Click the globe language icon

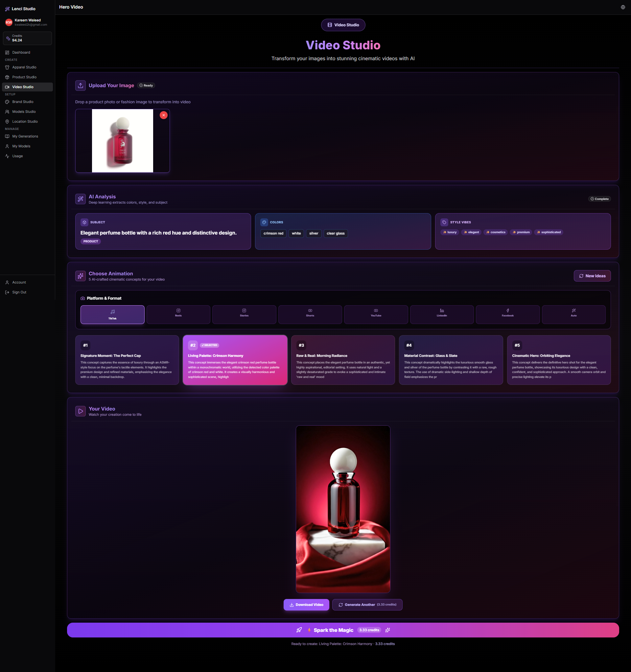pos(622,7)
